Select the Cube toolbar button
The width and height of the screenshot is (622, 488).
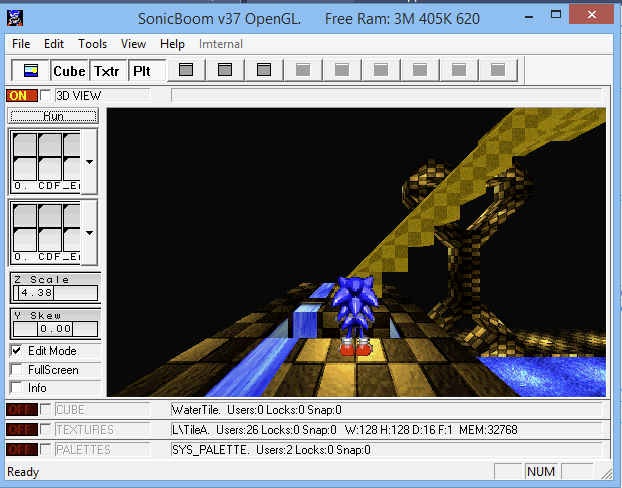[x=69, y=71]
